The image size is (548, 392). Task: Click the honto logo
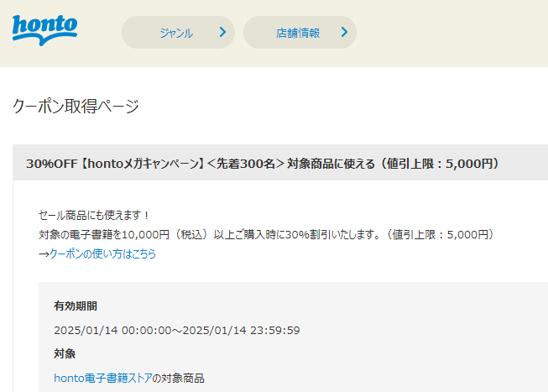[x=44, y=30]
